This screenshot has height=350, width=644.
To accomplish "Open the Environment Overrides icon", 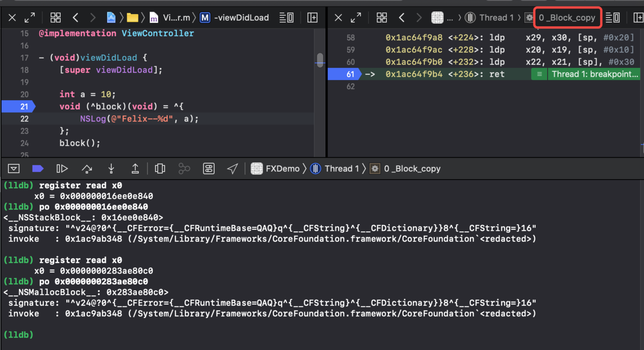I will tap(209, 169).
